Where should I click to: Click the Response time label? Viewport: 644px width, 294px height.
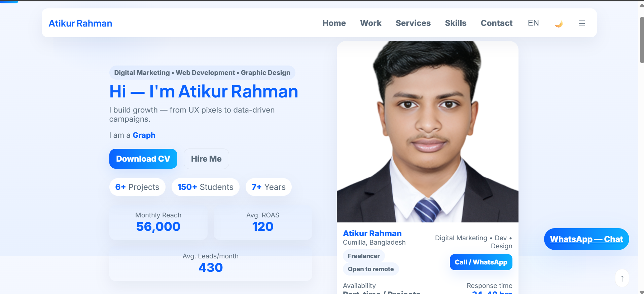click(x=490, y=286)
